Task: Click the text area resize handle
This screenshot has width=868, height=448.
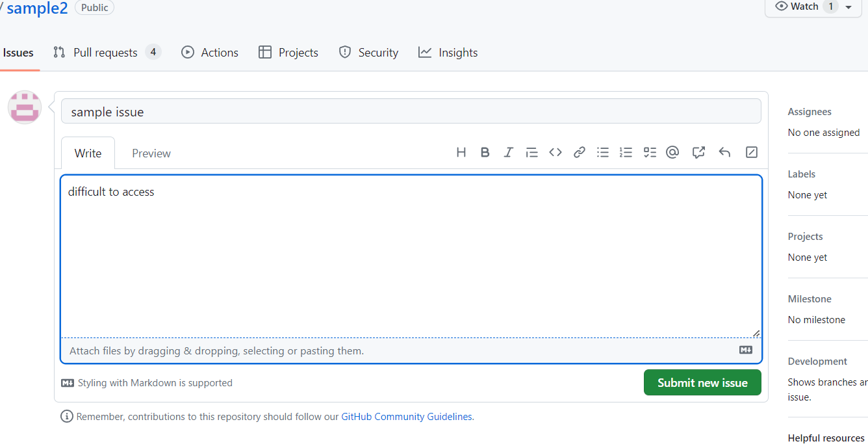Action: 756,333
